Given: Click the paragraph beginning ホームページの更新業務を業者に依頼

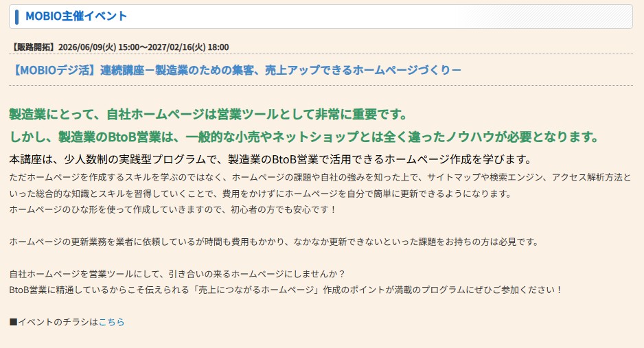Looking at the screenshot, I should (274, 242).
